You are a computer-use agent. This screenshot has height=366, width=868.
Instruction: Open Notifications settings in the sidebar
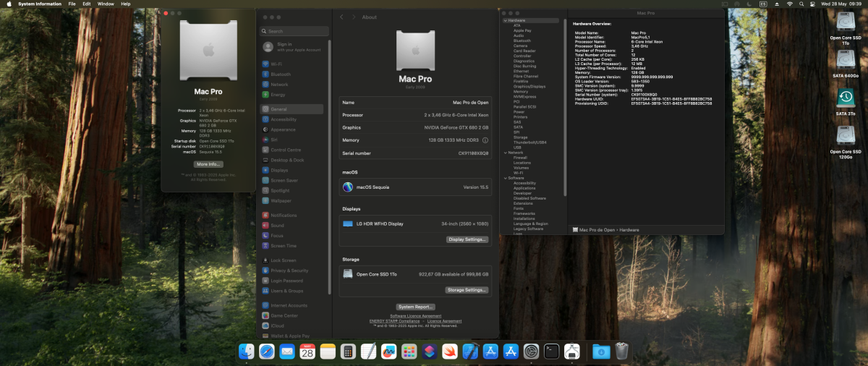(x=292, y=215)
